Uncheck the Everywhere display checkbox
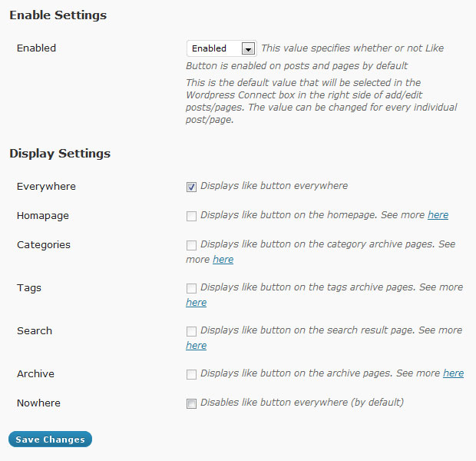The image size is (476, 461). 191,187
